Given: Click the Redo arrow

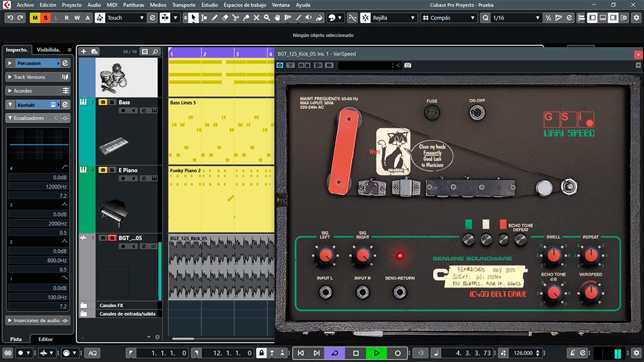Looking at the screenshot, I should (20, 18).
